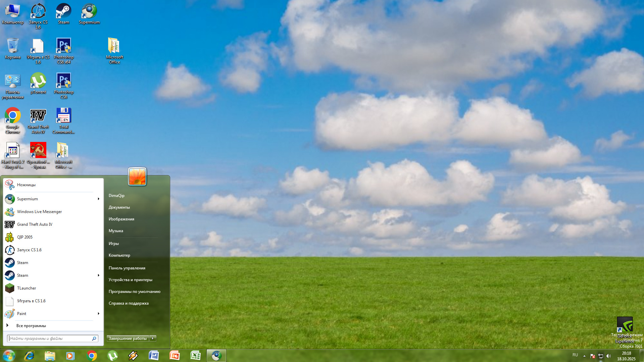Open GeForce Experience desktop icon

click(625, 326)
